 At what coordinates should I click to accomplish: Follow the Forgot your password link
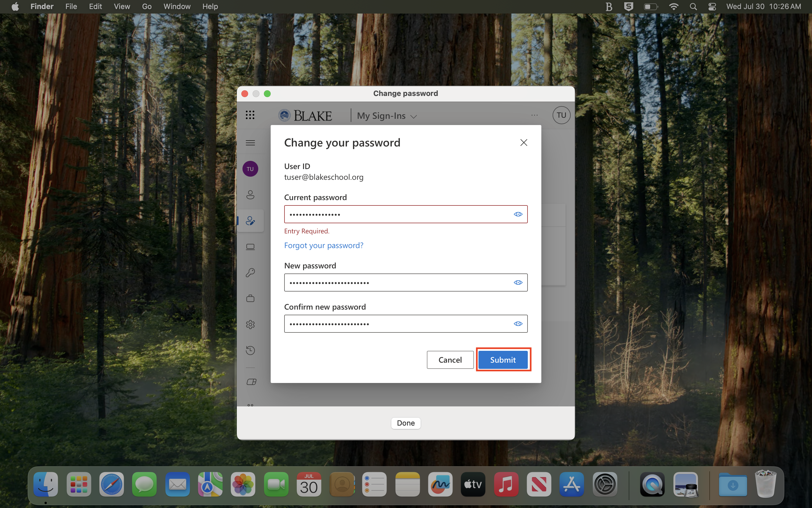(323, 246)
